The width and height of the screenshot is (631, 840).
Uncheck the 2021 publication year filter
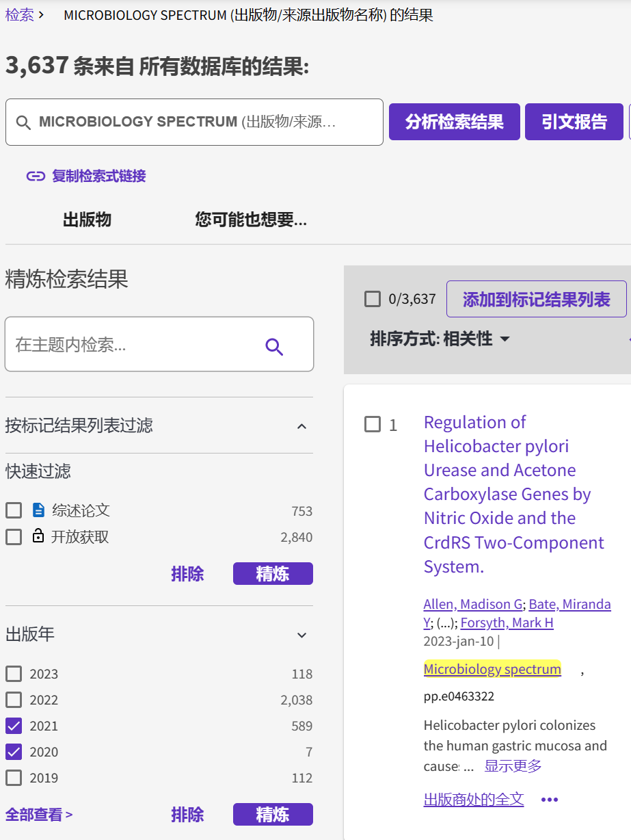tap(13, 726)
